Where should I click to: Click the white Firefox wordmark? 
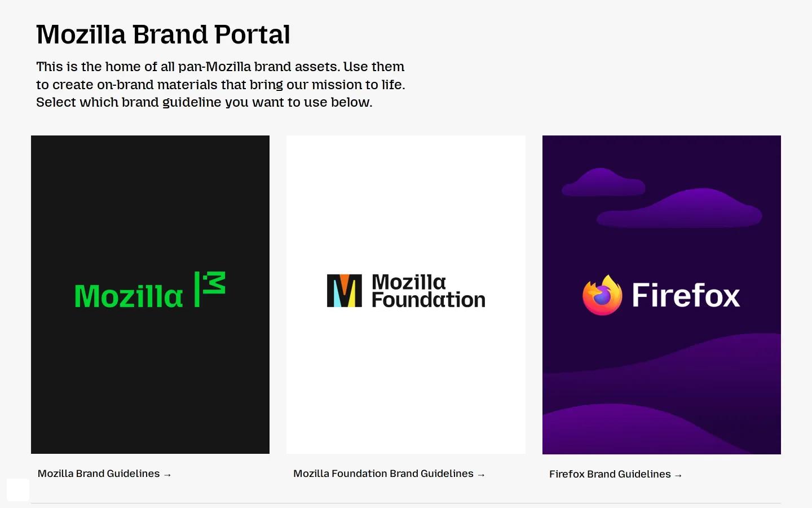(686, 295)
